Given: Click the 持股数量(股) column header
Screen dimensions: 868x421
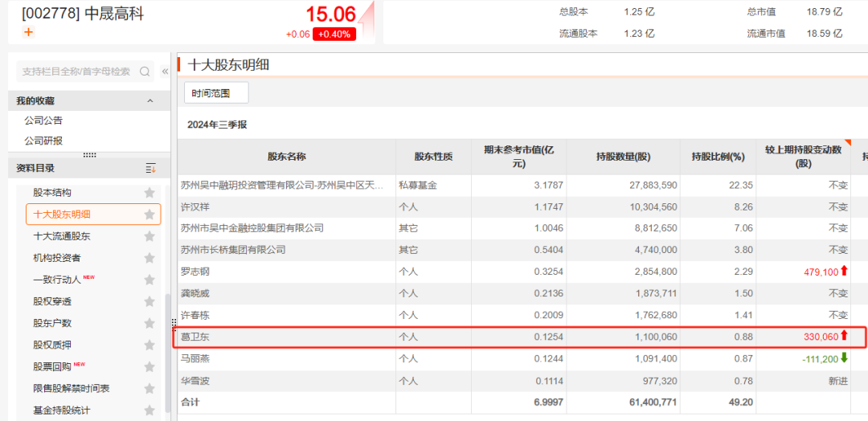Looking at the screenshot, I should [x=624, y=157].
